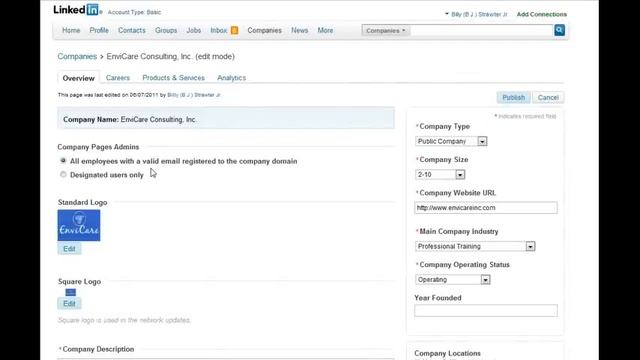Open the last editor's profile link under the tabs

click(194, 95)
